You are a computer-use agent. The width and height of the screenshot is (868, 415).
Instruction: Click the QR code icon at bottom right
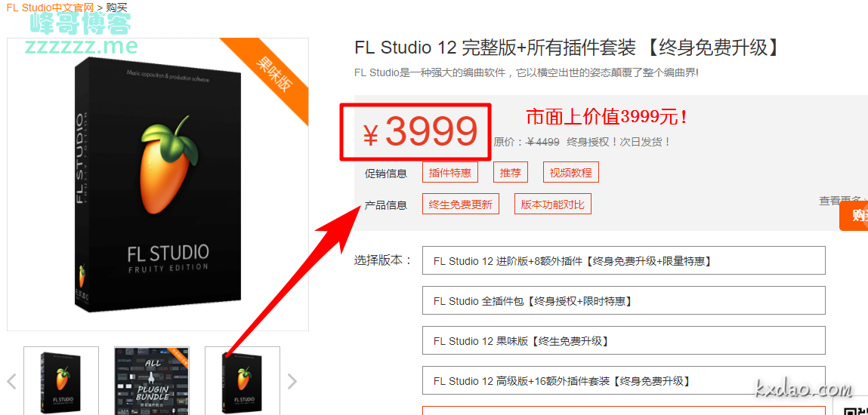coord(855,410)
